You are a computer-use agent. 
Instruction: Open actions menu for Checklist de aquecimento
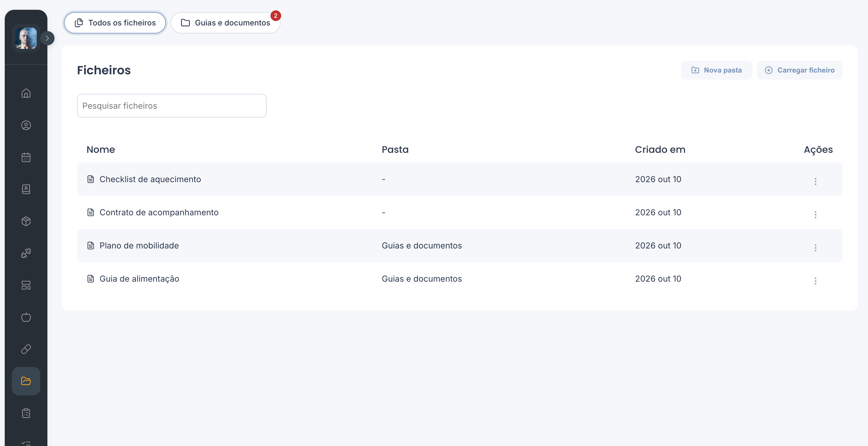tap(816, 181)
